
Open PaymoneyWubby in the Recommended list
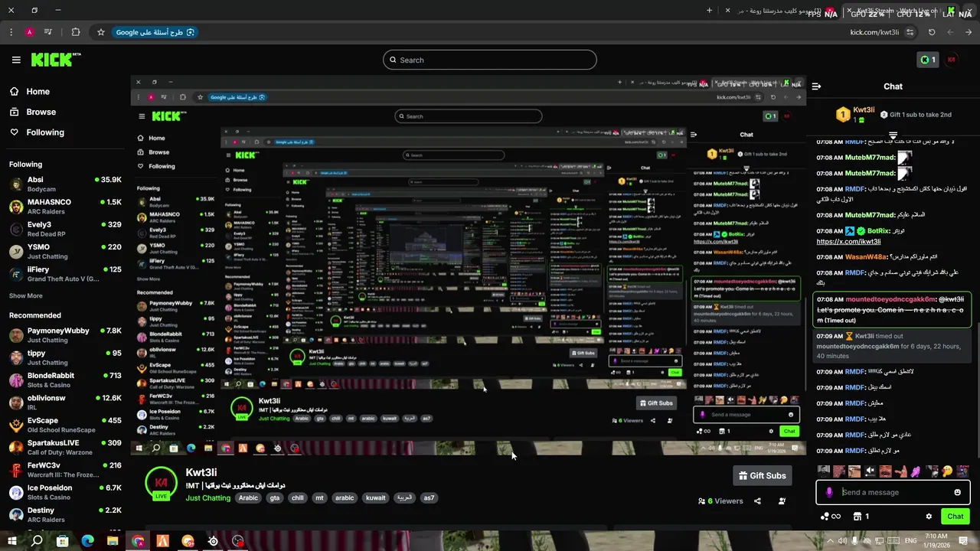65,335
